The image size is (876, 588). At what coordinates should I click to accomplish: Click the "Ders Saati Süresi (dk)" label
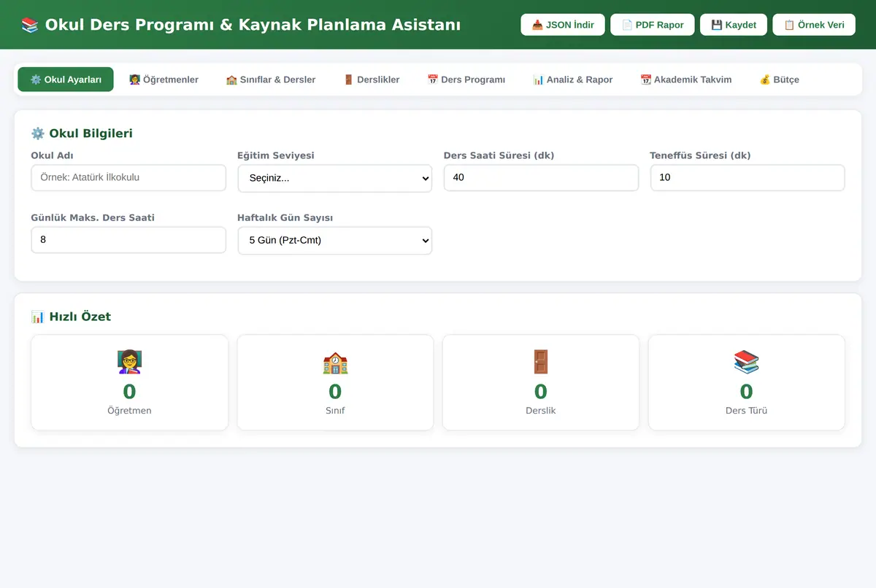pyautogui.click(x=499, y=155)
